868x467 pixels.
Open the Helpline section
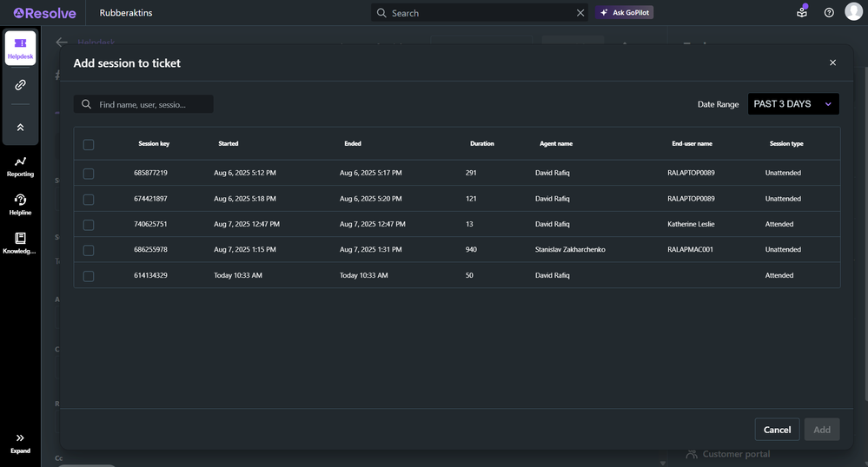(x=20, y=205)
